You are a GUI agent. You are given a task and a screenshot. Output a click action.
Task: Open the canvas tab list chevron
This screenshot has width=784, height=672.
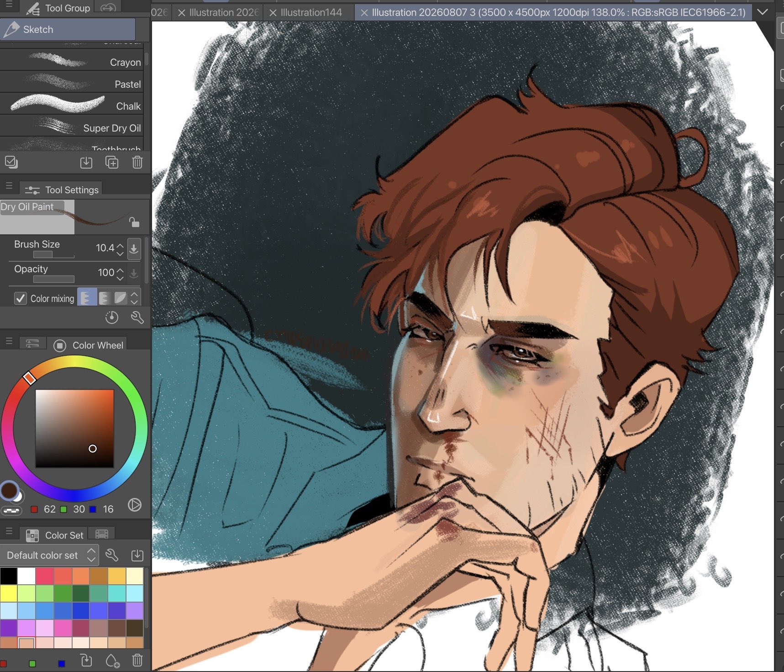tap(763, 12)
